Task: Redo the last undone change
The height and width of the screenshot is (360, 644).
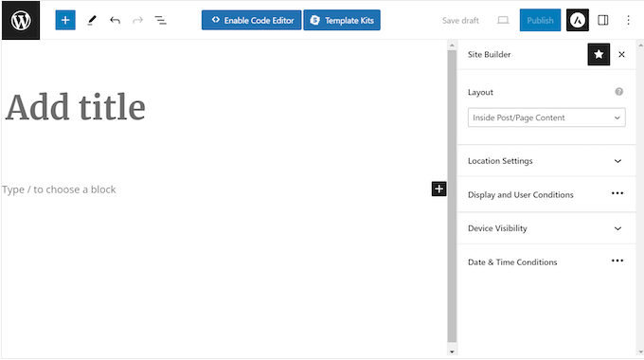Action: [137, 20]
